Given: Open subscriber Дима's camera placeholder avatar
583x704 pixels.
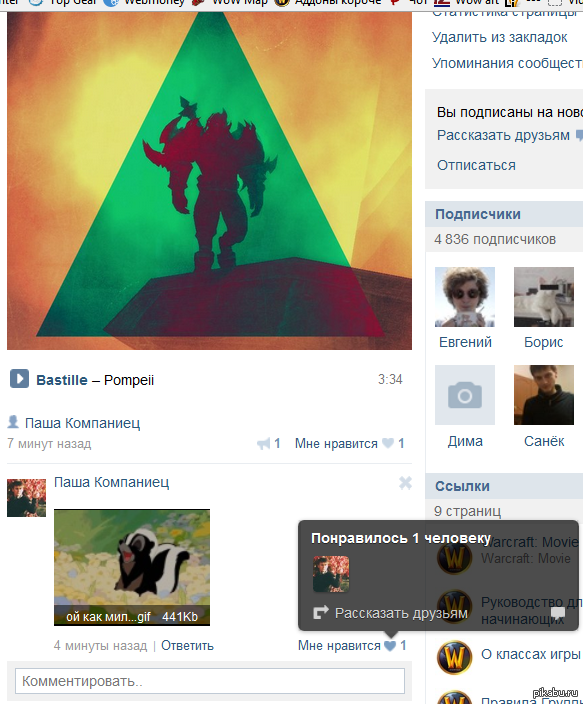Looking at the screenshot, I should pos(465,395).
